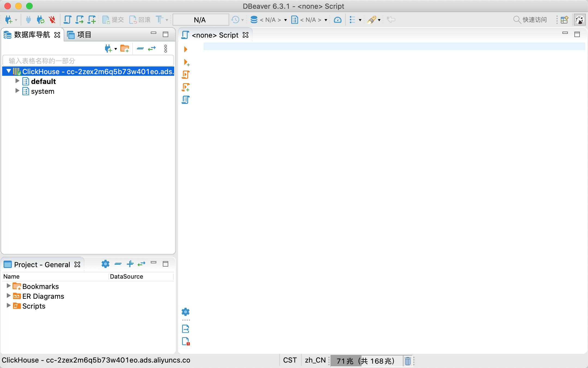Expand the Scripts folder
The width and height of the screenshot is (588, 368).
[x=8, y=305]
